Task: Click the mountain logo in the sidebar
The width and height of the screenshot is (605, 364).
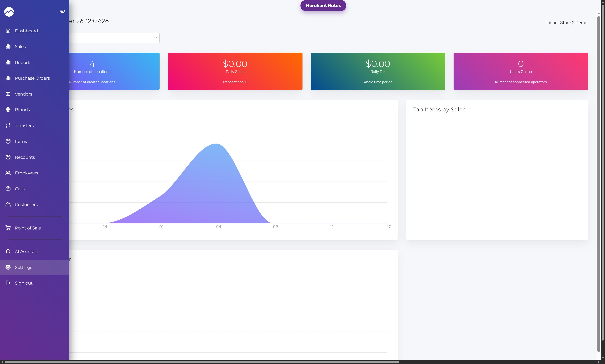Action: [x=9, y=12]
